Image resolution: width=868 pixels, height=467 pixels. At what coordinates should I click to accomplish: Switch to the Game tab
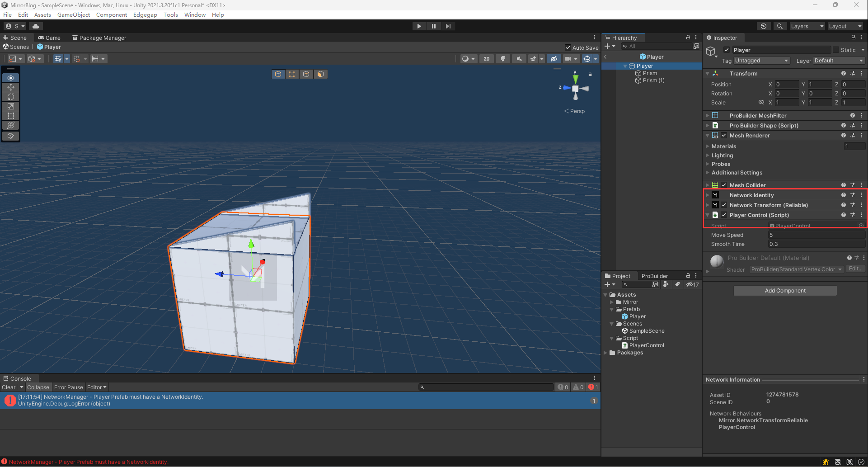click(x=49, y=38)
